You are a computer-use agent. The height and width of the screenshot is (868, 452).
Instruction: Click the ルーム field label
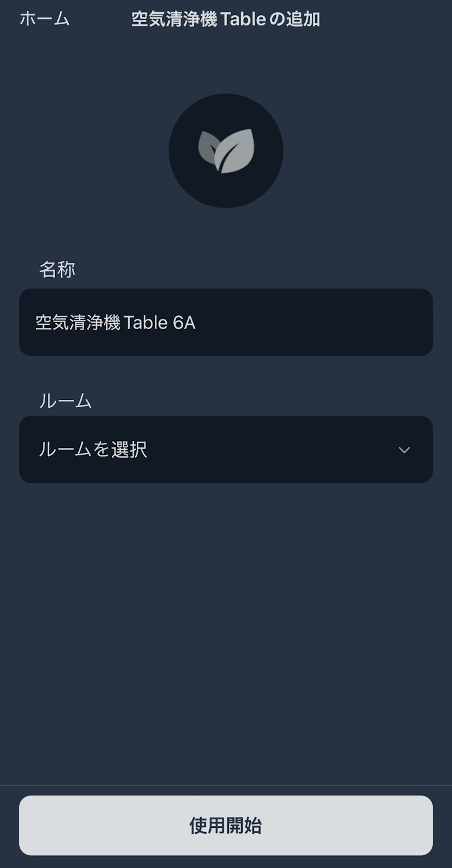click(x=65, y=400)
